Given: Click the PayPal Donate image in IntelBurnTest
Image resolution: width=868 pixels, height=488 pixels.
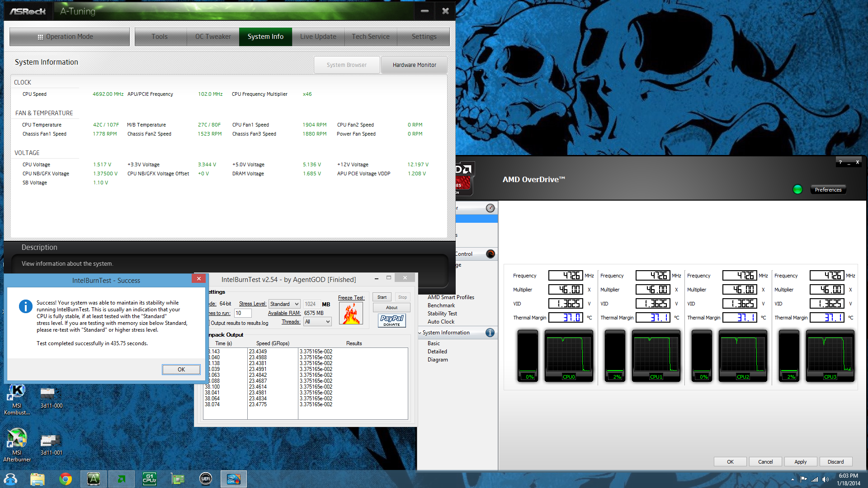Looking at the screenshot, I should coord(392,320).
